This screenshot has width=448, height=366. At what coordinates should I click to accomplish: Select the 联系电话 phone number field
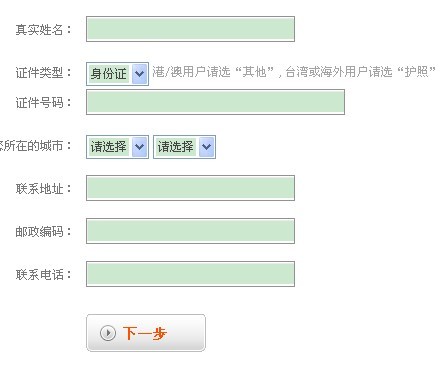[x=190, y=274]
